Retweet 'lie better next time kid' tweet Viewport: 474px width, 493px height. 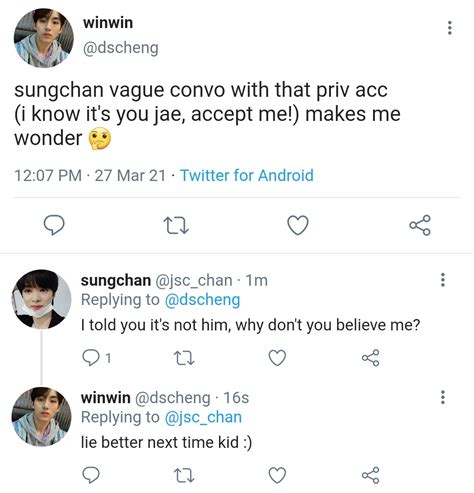click(184, 475)
